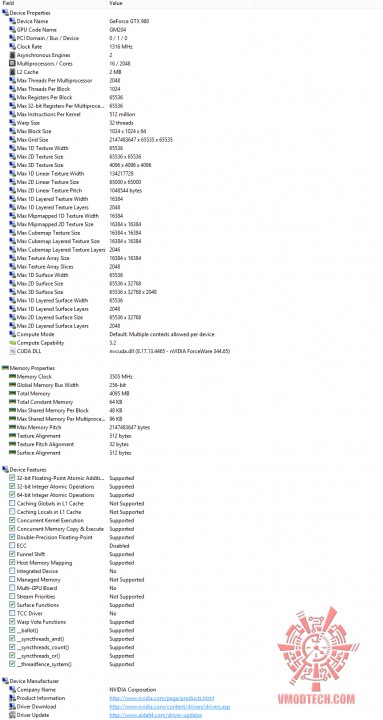The height and width of the screenshot is (720, 383).
Task: Select the nvcuda.dll version value
Action: tap(169, 351)
